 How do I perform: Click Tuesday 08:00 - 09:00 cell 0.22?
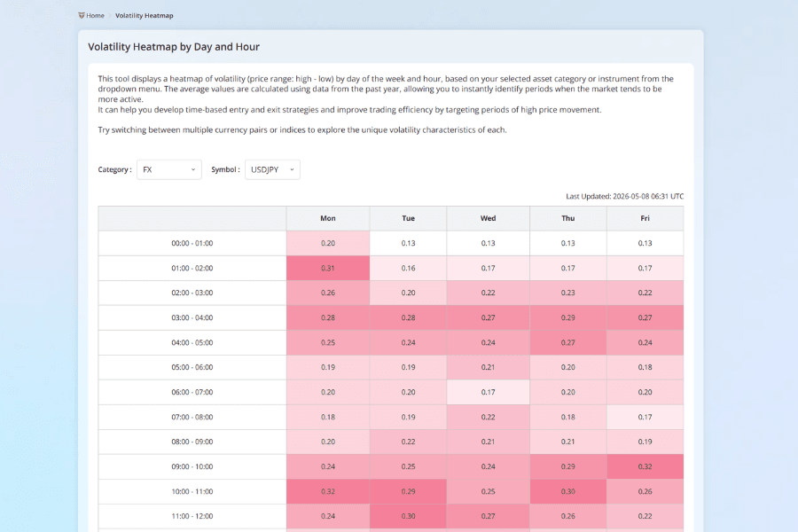click(x=408, y=442)
